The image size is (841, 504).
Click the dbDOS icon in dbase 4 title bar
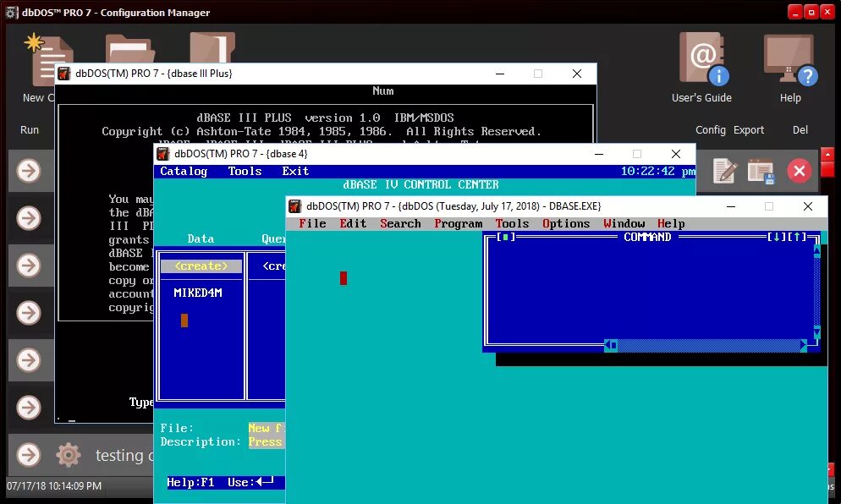tap(163, 154)
